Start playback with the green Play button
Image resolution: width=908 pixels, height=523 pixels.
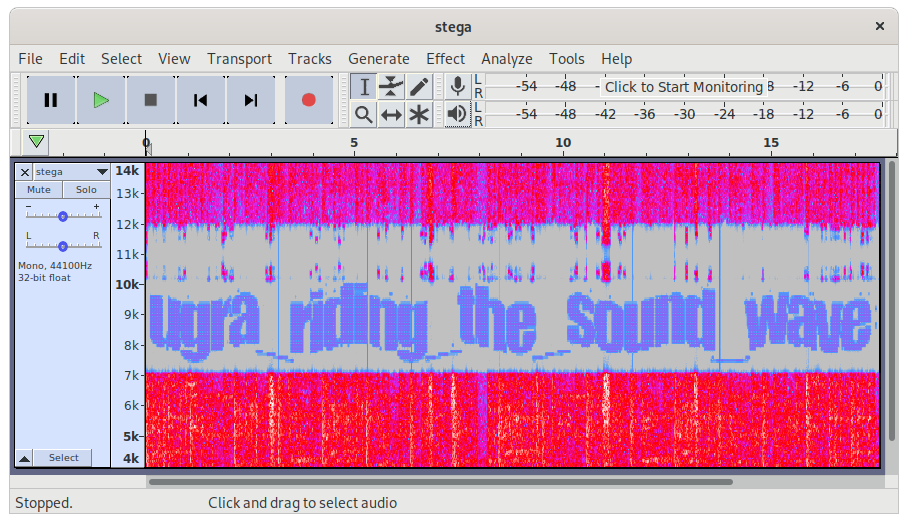click(x=101, y=100)
